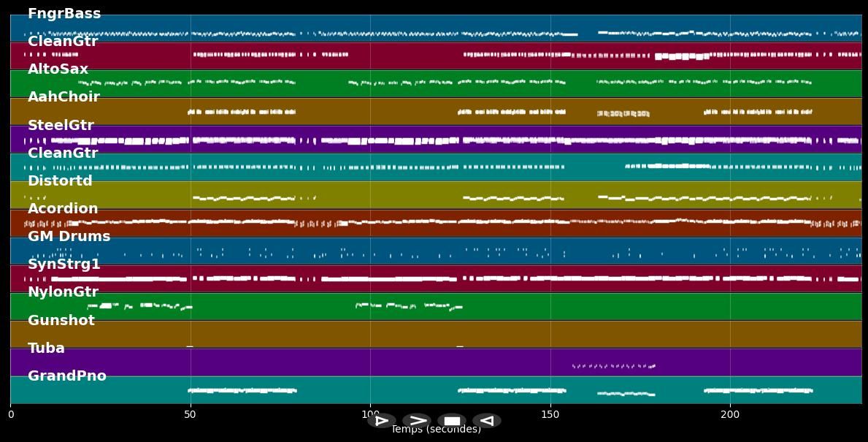Click the left-pointing triangle rewind button
This screenshot has height=442, width=868.
487,421
